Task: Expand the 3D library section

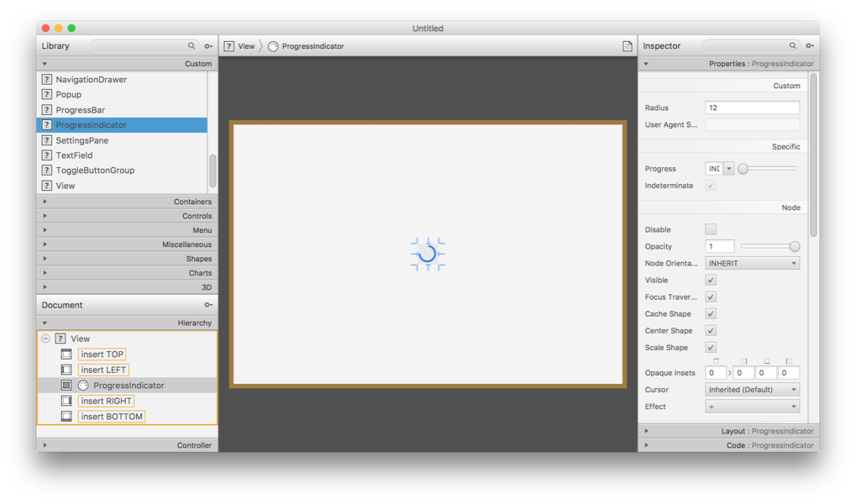Action: [x=127, y=286]
